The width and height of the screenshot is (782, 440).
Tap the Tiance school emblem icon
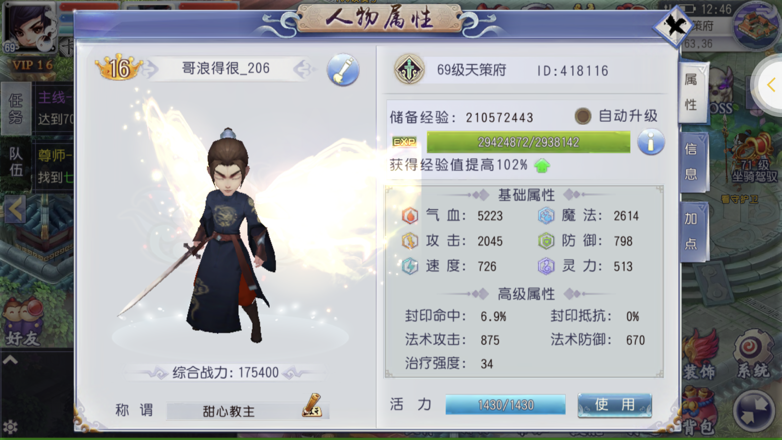pos(409,70)
